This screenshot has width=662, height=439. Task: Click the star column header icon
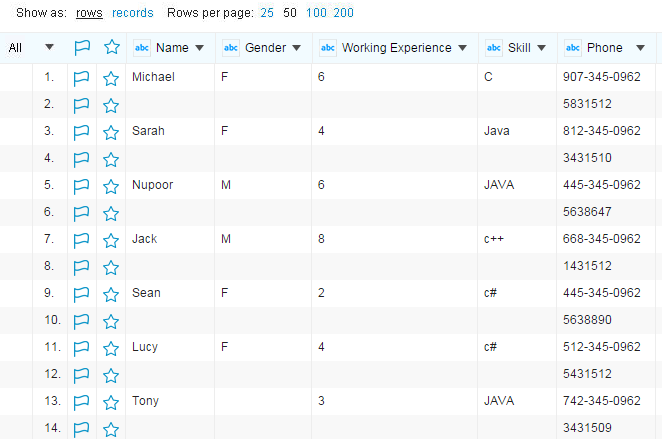click(x=111, y=47)
